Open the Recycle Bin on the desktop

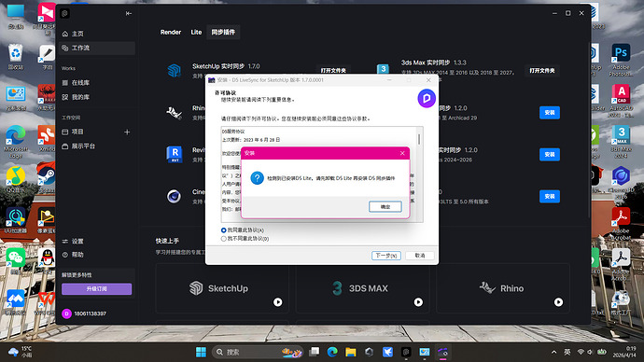click(15, 56)
